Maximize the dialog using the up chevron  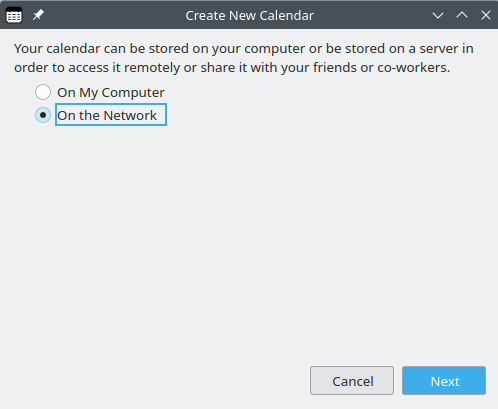(x=462, y=15)
